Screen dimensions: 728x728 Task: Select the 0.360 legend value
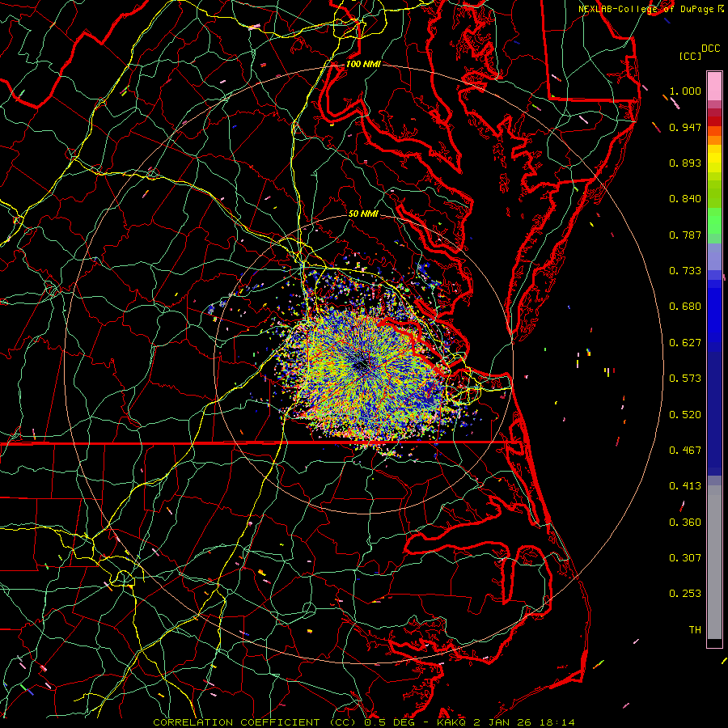point(685,523)
